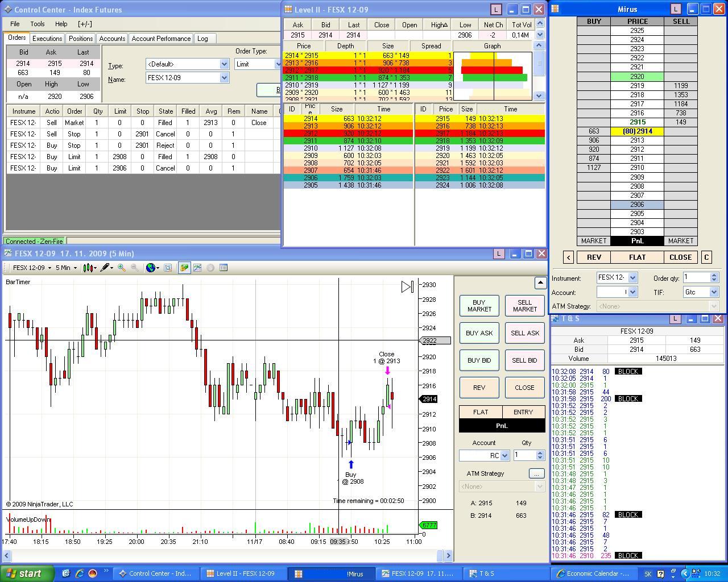728x582 pixels.
Task: Click the chart properties icon beside the globe
Action: click(x=168, y=268)
